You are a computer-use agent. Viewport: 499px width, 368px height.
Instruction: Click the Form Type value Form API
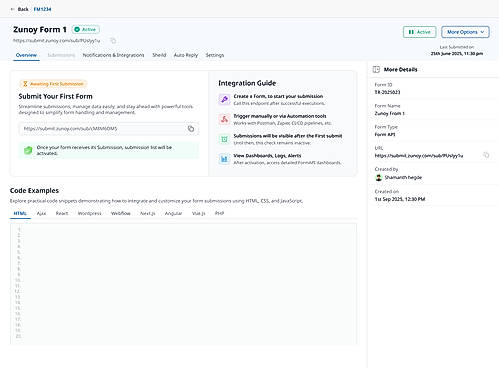(x=385, y=134)
